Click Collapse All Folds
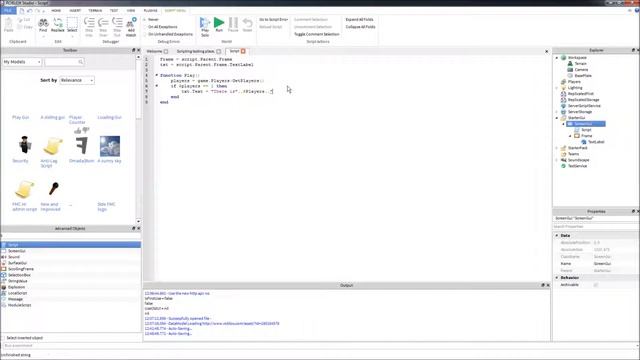 [x=360, y=27]
